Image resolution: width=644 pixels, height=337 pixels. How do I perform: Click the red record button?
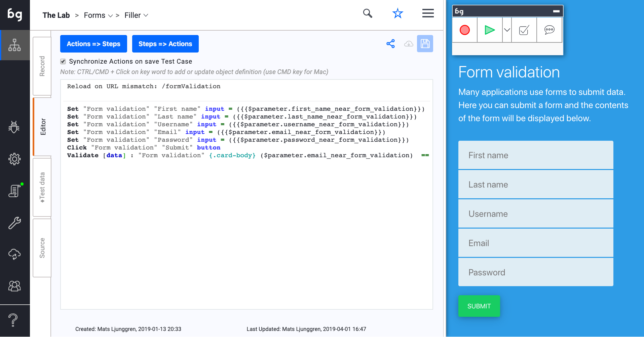tap(464, 30)
